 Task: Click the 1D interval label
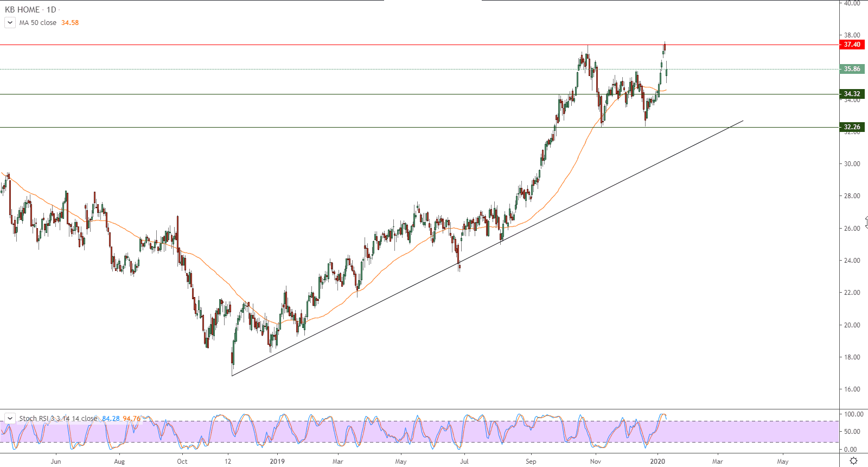[51, 10]
